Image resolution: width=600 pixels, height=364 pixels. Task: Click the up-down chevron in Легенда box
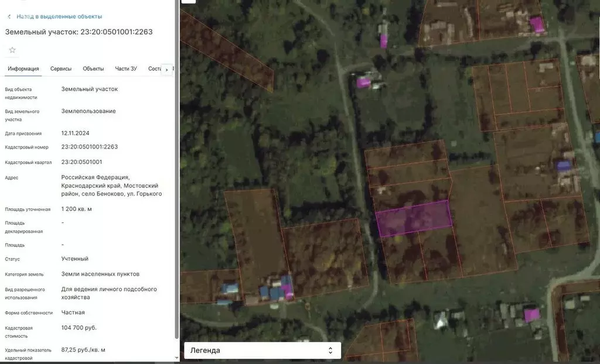click(x=330, y=350)
